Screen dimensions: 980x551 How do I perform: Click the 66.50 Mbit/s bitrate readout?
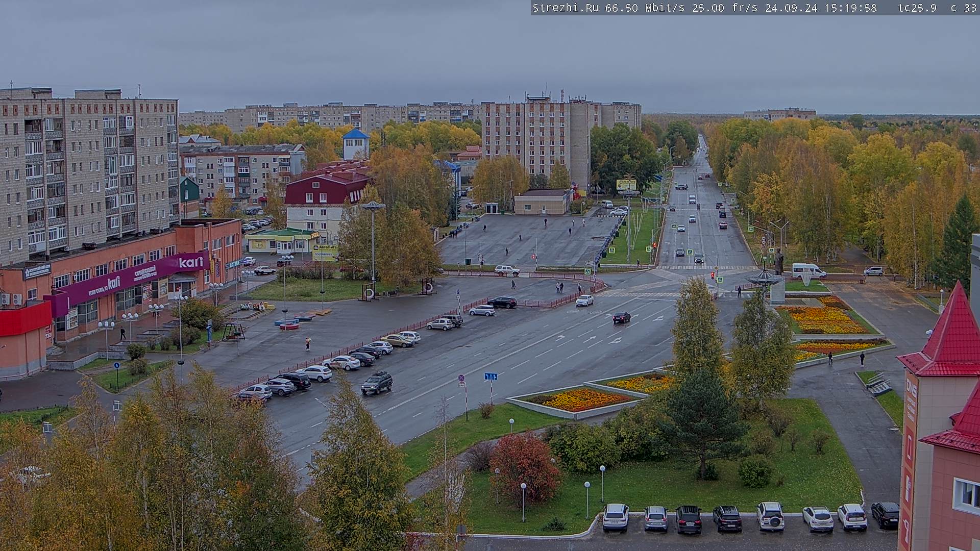pos(646,8)
